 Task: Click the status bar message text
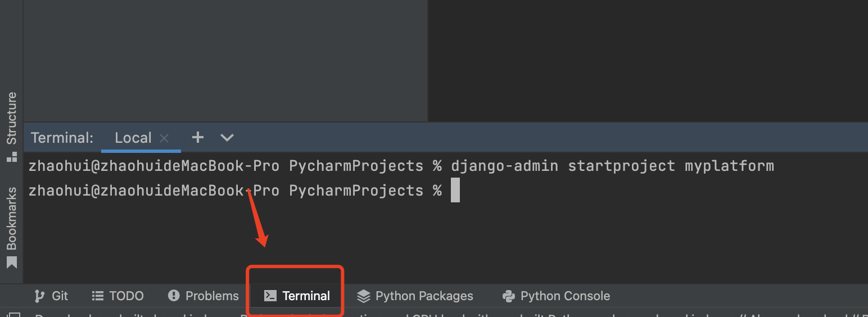click(x=450, y=315)
